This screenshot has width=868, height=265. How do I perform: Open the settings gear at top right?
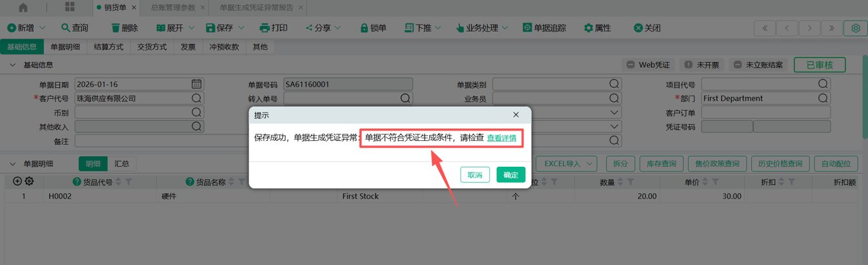coord(856,28)
